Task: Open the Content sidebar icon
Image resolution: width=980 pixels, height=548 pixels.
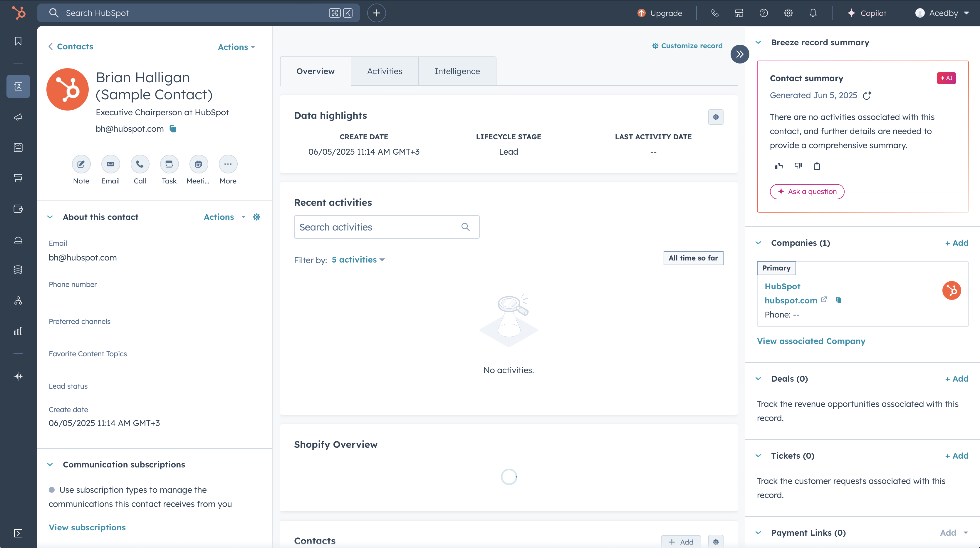Action: (18, 147)
